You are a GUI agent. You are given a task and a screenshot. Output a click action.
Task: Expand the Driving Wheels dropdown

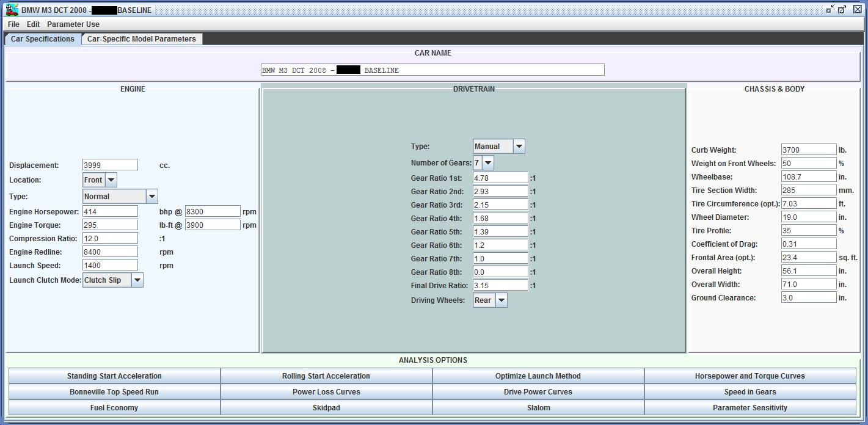(501, 300)
